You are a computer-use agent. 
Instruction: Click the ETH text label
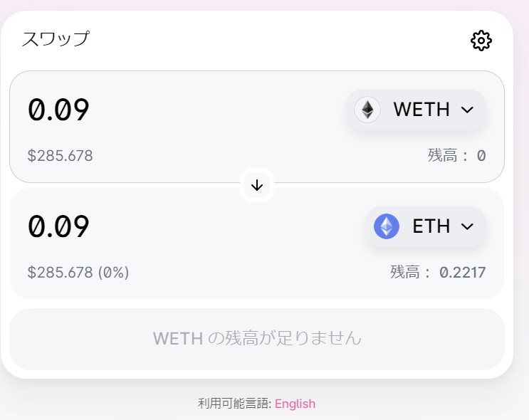point(431,226)
